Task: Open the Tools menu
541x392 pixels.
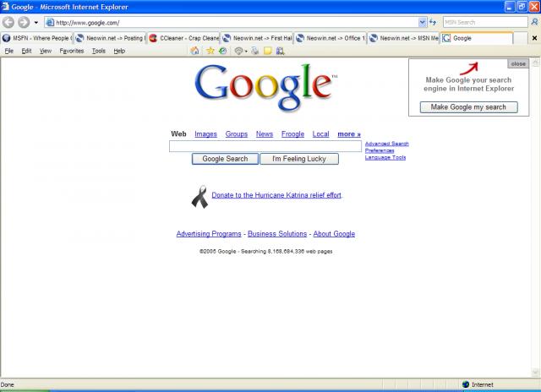Action: (98, 51)
